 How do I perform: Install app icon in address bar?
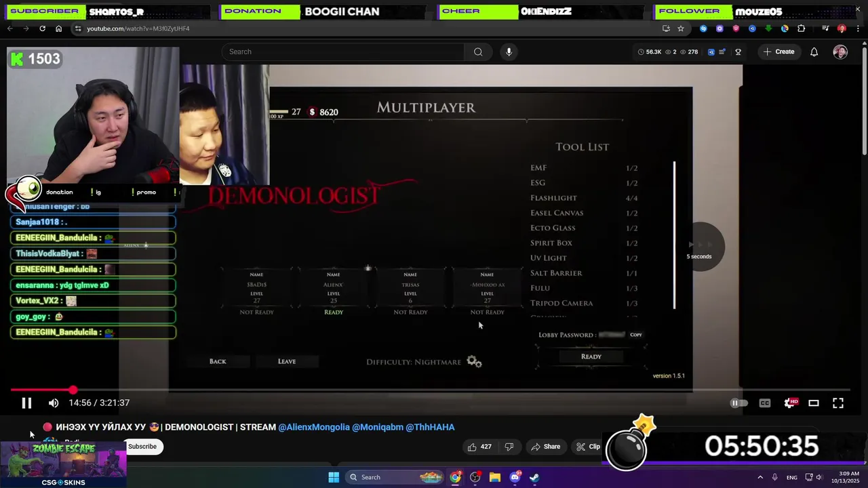pyautogui.click(x=666, y=28)
